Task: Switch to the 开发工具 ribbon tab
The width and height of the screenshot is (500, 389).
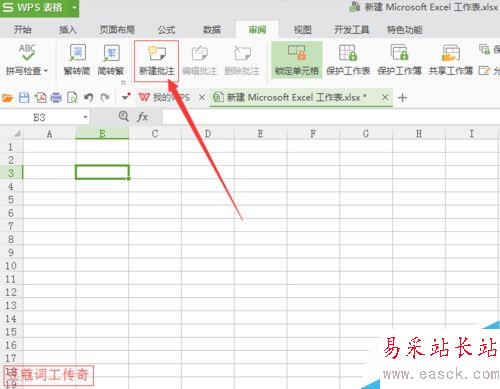Action: (x=352, y=30)
